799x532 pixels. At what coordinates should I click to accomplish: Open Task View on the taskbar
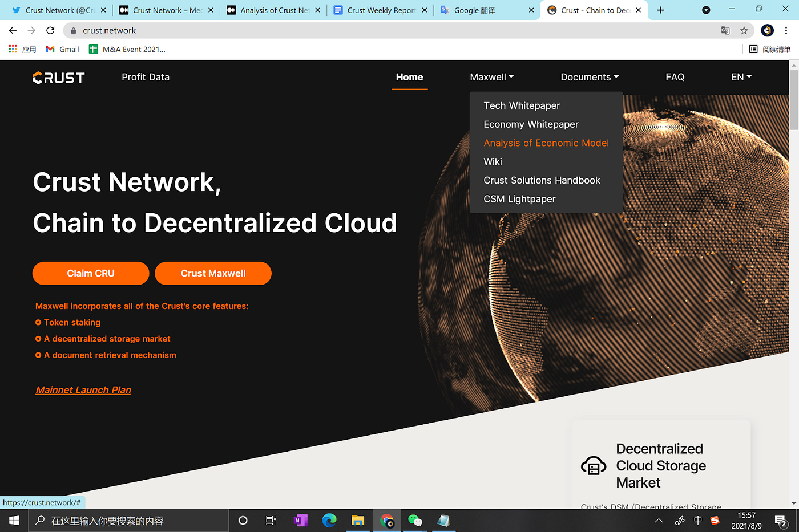(x=271, y=521)
